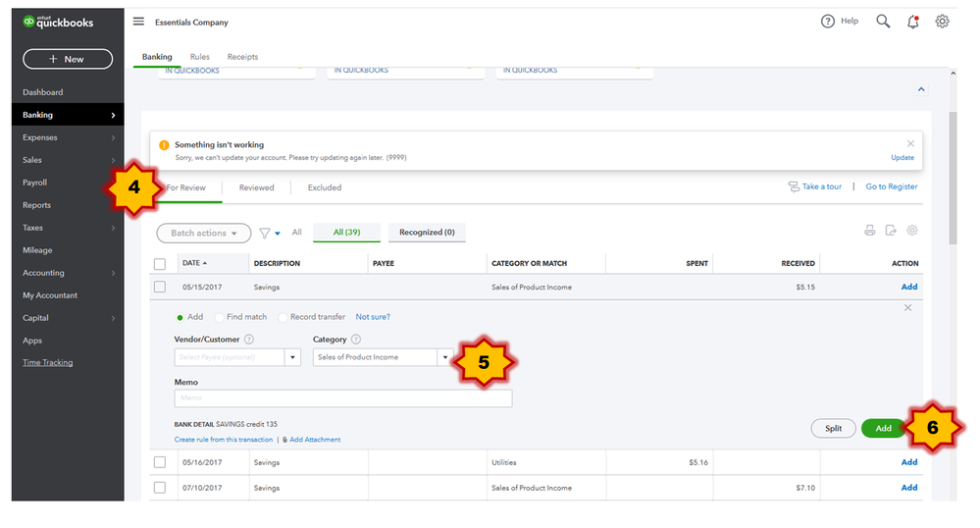Switch to the Receipts tab

pyautogui.click(x=242, y=56)
